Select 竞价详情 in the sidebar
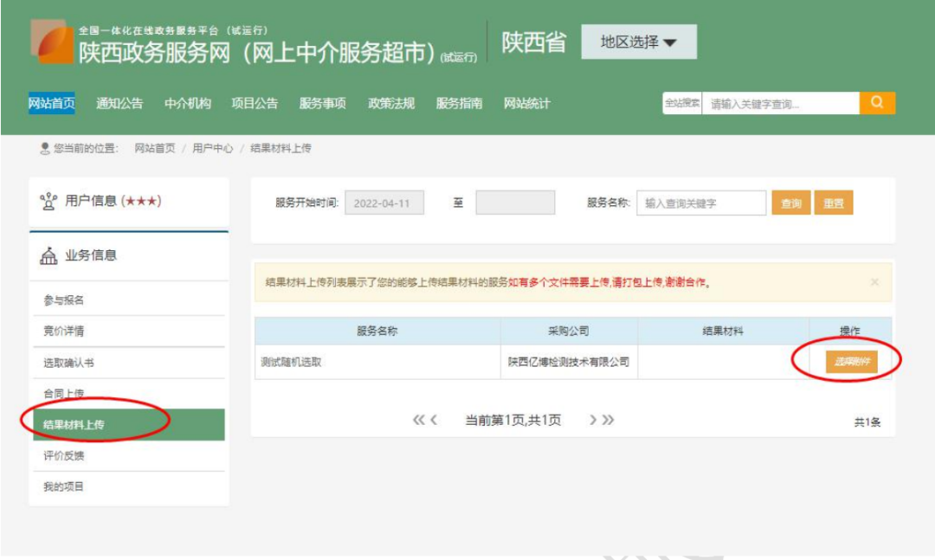Viewport: 935px width, 560px height. click(x=129, y=331)
